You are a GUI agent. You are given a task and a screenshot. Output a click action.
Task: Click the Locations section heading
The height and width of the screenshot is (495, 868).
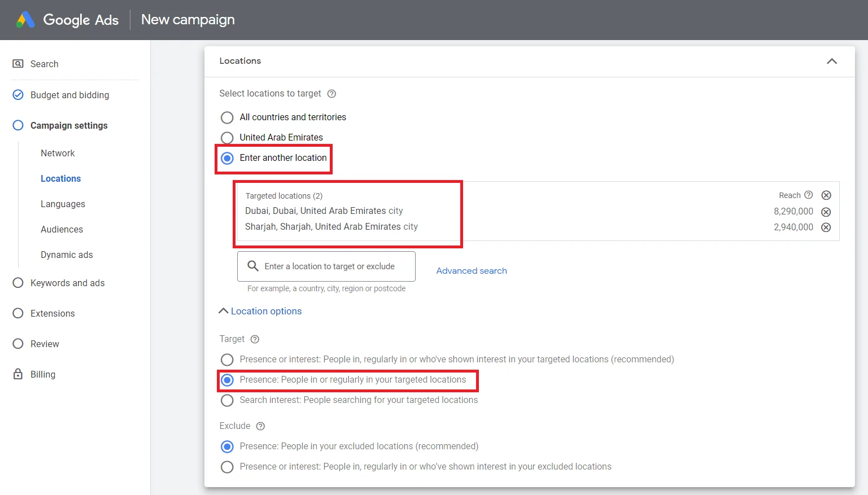click(240, 61)
